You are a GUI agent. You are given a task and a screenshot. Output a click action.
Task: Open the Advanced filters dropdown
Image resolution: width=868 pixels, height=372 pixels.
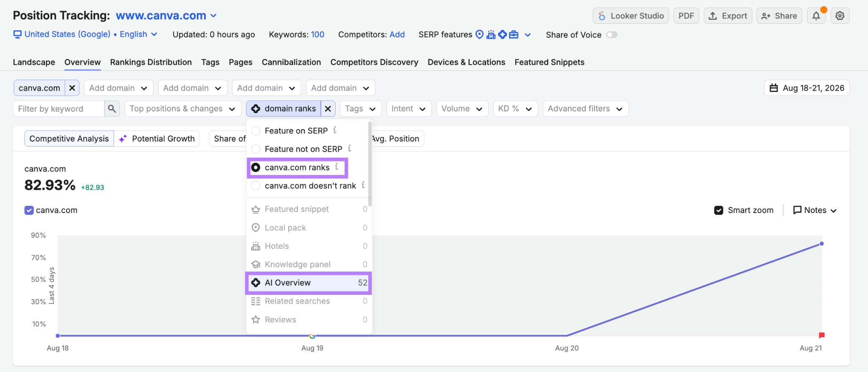tap(585, 109)
